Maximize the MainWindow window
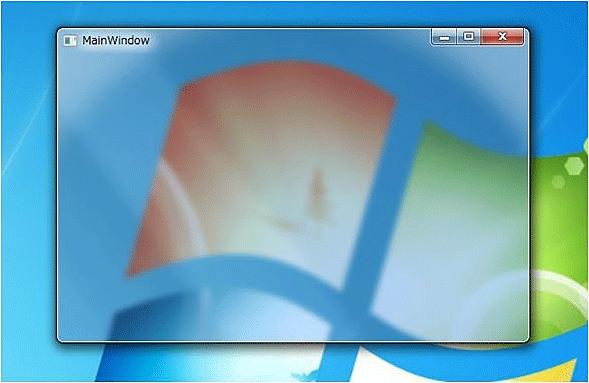 pos(468,37)
